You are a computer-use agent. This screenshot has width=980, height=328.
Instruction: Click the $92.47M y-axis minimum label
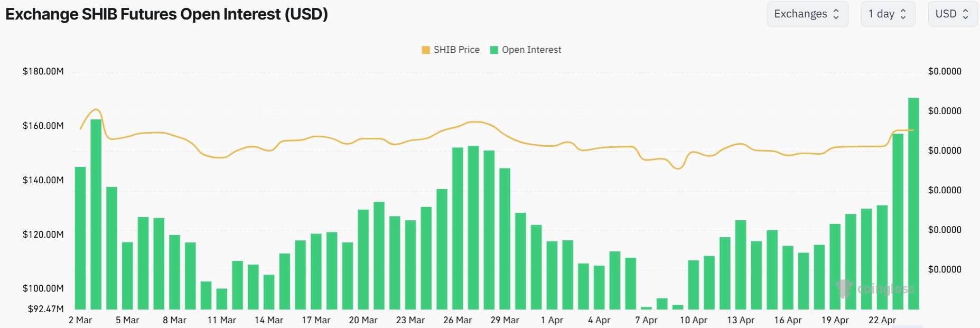[46, 309]
